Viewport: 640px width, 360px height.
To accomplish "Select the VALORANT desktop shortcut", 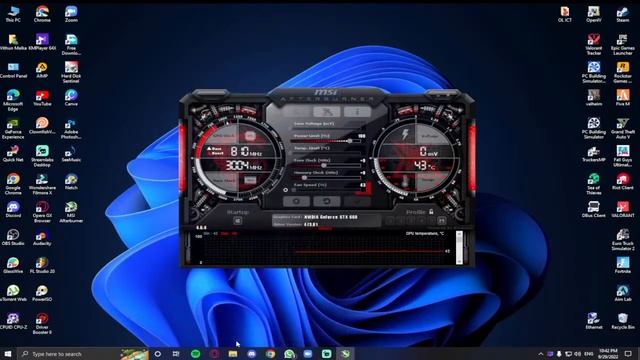I will click(622, 209).
